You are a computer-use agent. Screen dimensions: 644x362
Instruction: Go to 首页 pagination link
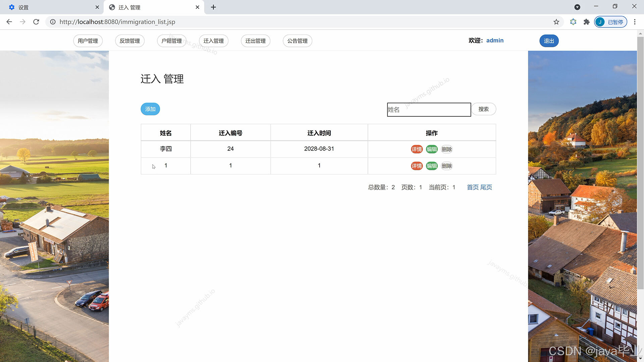(x=473, y=187)
